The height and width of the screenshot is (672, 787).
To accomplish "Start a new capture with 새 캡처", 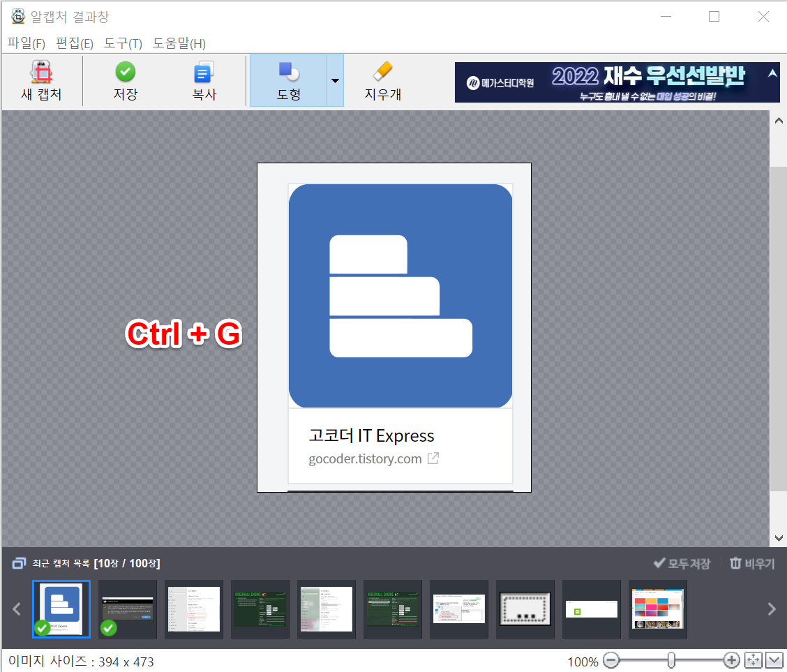I will coord(42,81).
